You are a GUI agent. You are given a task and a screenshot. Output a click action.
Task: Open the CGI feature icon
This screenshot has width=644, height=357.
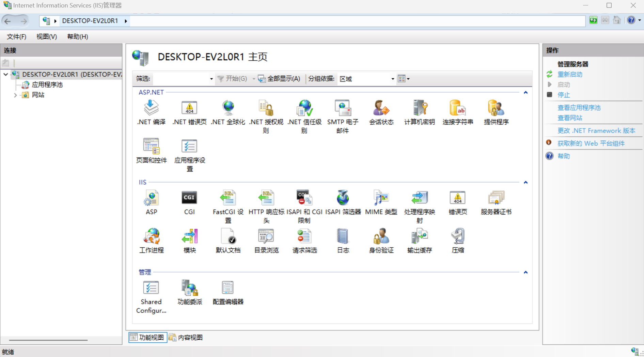click(189, 203)
